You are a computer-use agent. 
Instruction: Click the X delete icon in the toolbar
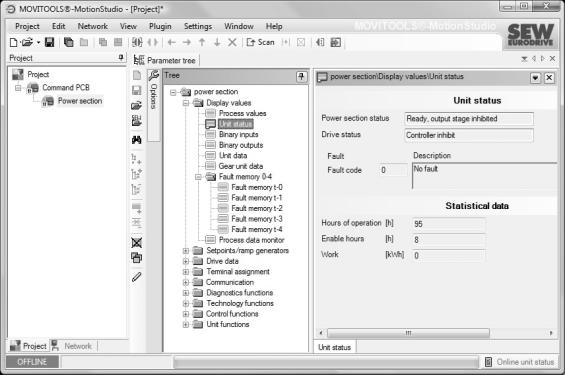[232, 43]
